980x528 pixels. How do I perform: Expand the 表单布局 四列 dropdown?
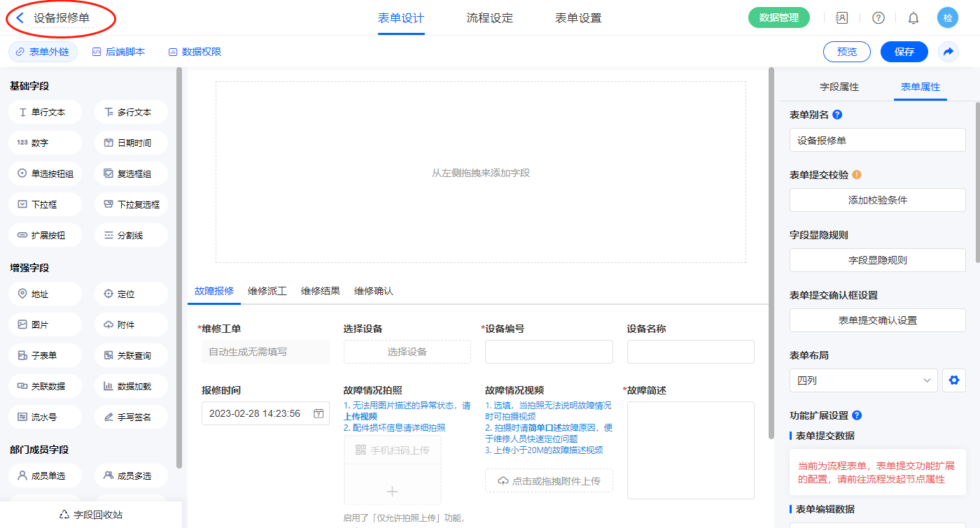point(863,380)
